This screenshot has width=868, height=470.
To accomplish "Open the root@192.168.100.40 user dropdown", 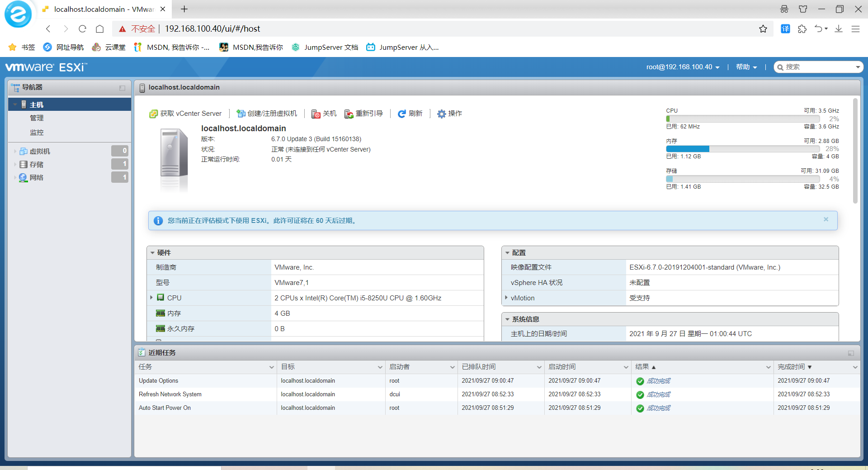I will tap(683, 67).
